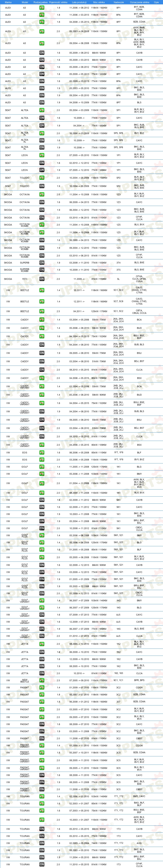Click body code 9C1, 1C1

pyautogui.click(x=118, y=680)
